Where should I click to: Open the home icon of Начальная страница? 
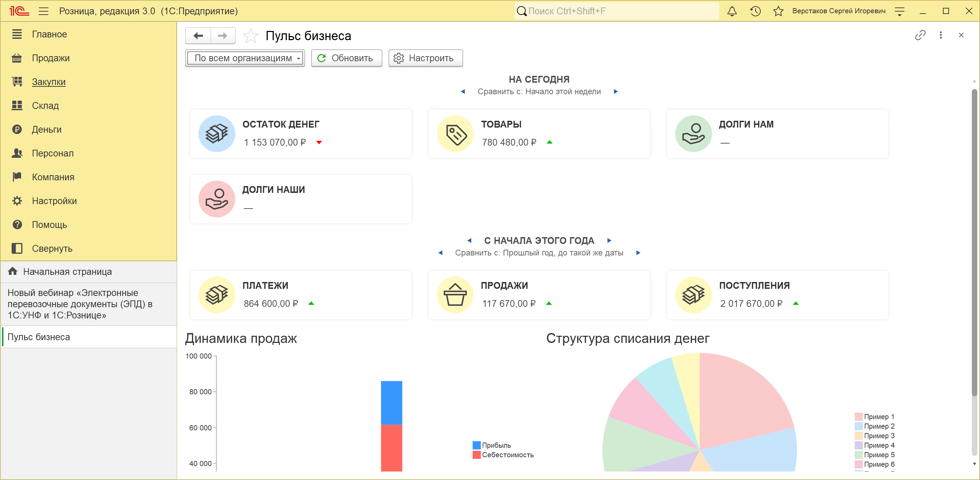coord(13,271)
